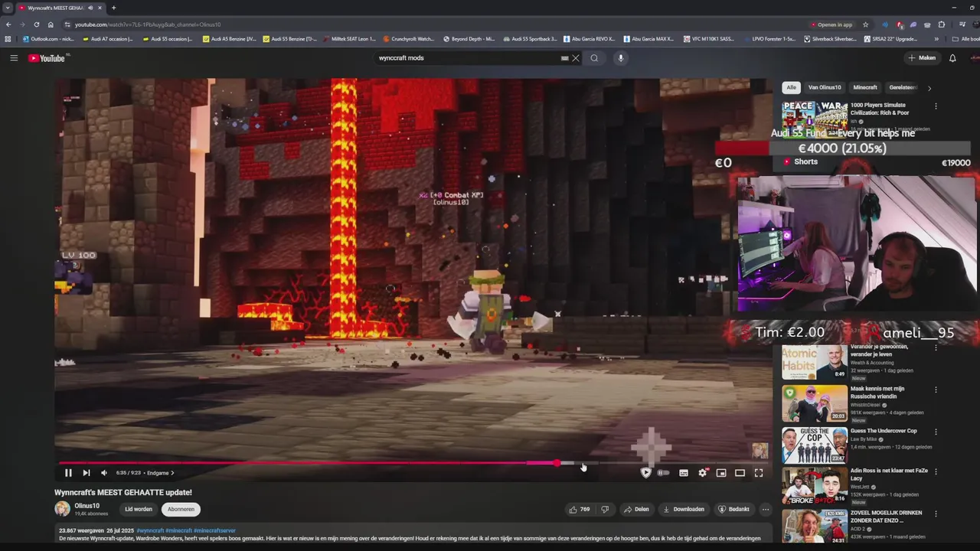Mute the video player volume

104,473
